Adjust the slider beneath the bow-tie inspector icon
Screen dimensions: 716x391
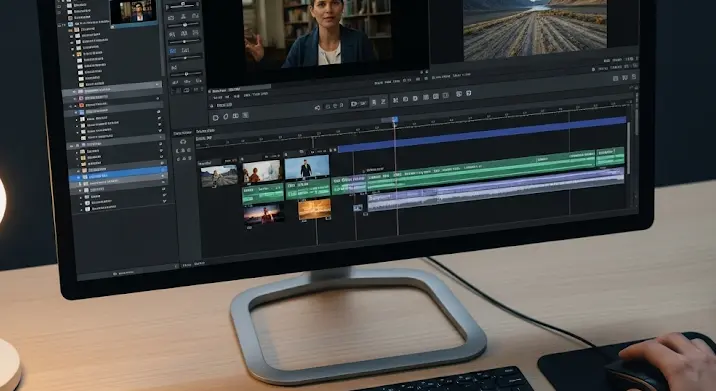(186, 74)
